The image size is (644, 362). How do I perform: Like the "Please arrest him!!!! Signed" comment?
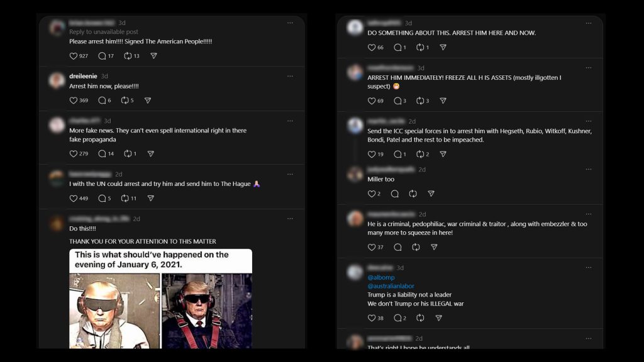pos(74,56)
